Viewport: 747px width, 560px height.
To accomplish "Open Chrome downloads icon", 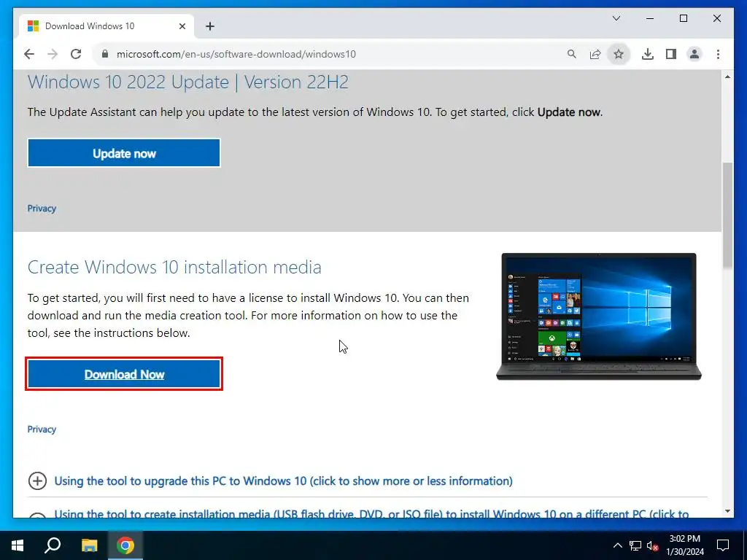I will (x=648, y=54).
